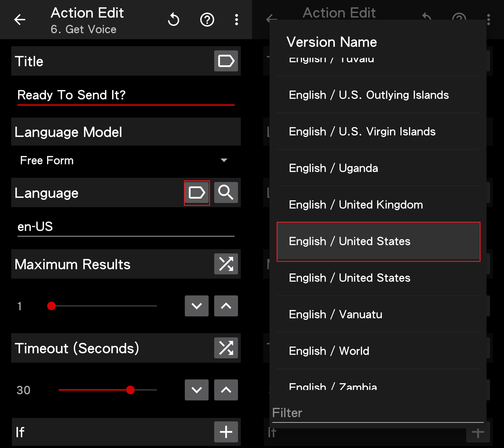
Task: Toggle the shuffle icon for Timeout (Seconds)
Action: pyautogui.click(x=226, y=348)
